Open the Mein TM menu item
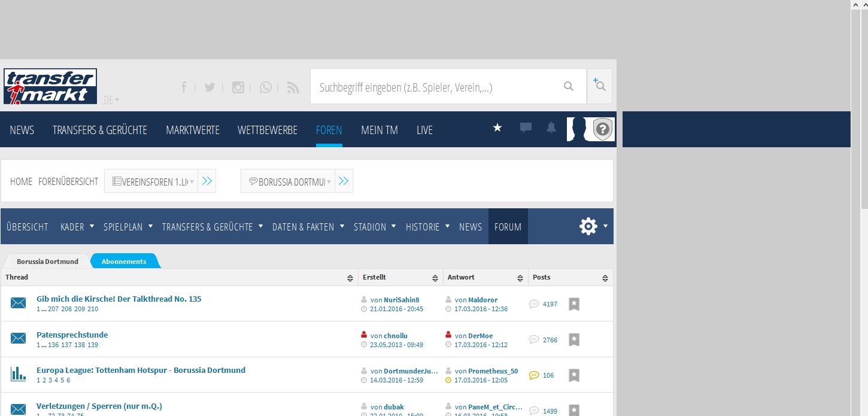 tap(380, 130)
